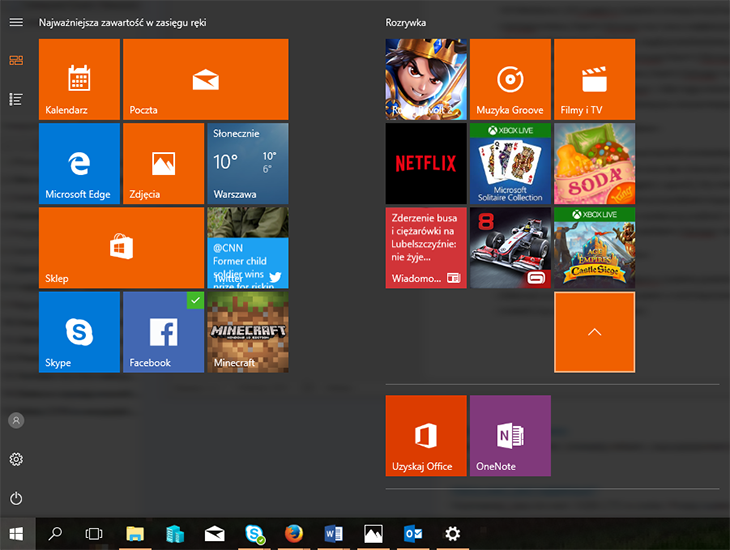
Task: Open Mail app from taskbar
Action: pos(215,534)
